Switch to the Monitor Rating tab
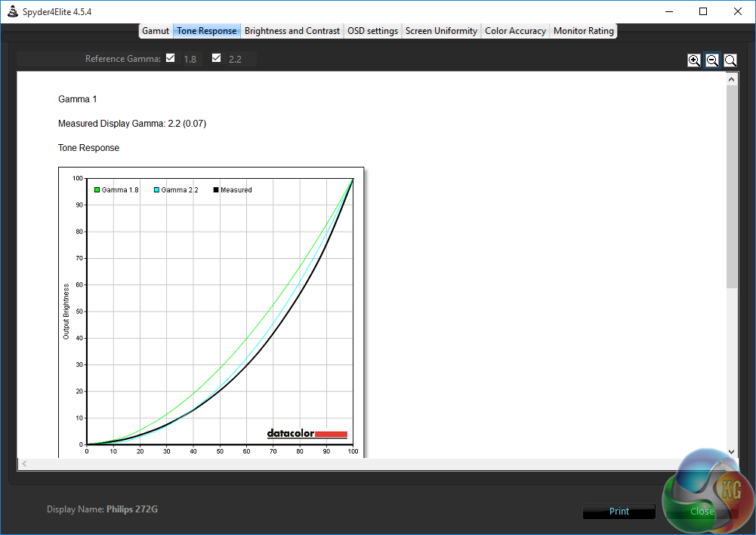 pyautogui.click(x=583, y=31)
